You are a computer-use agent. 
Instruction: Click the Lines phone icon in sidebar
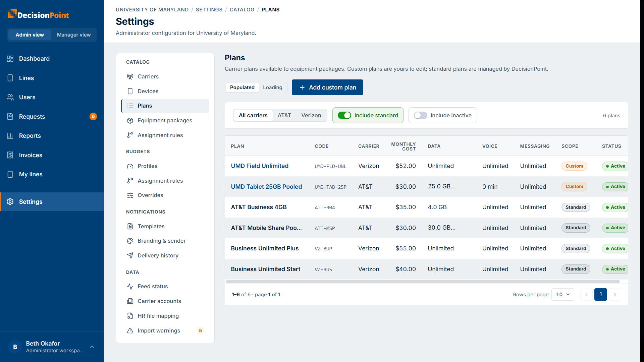tap(10, 78)
